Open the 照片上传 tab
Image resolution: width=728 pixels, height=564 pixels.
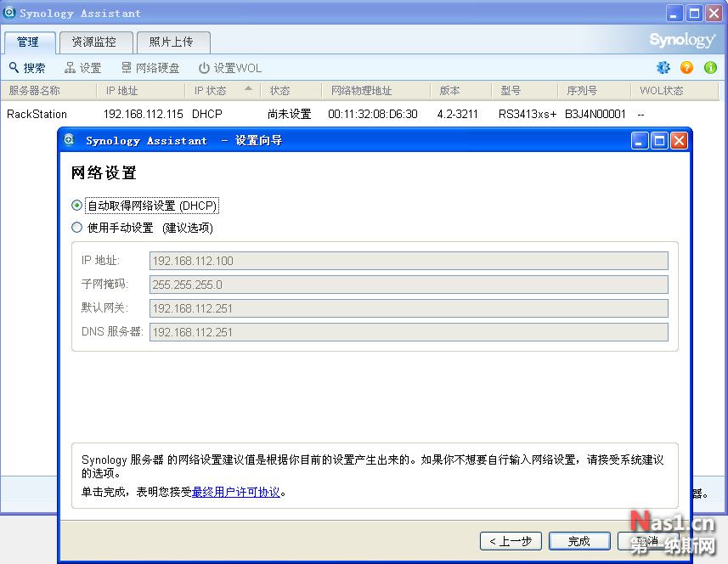(173, 42)
